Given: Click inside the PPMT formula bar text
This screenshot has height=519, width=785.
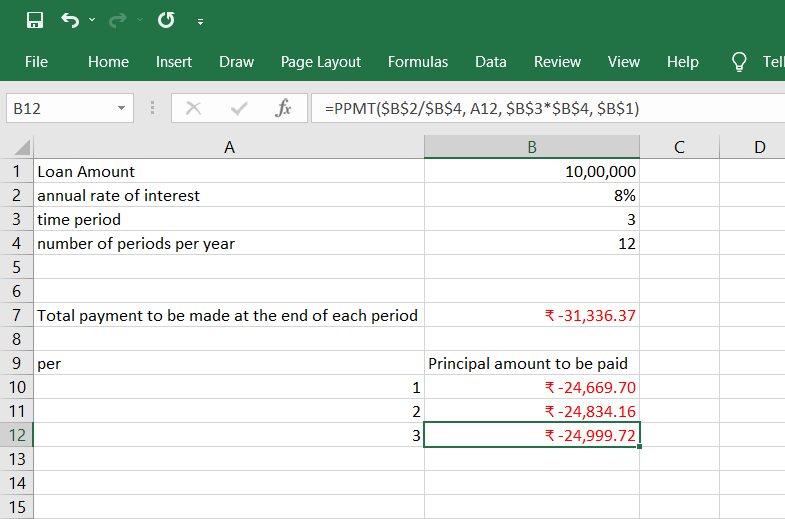Looking at the screenshot, I should tap(482, 108).
